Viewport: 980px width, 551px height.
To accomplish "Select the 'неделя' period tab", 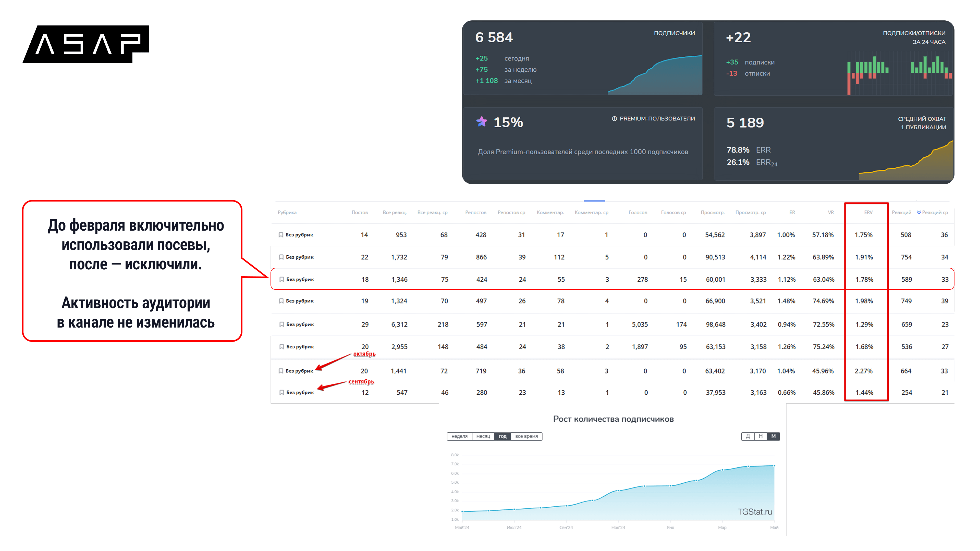I will pyautogui.click(x=459, y=436).
